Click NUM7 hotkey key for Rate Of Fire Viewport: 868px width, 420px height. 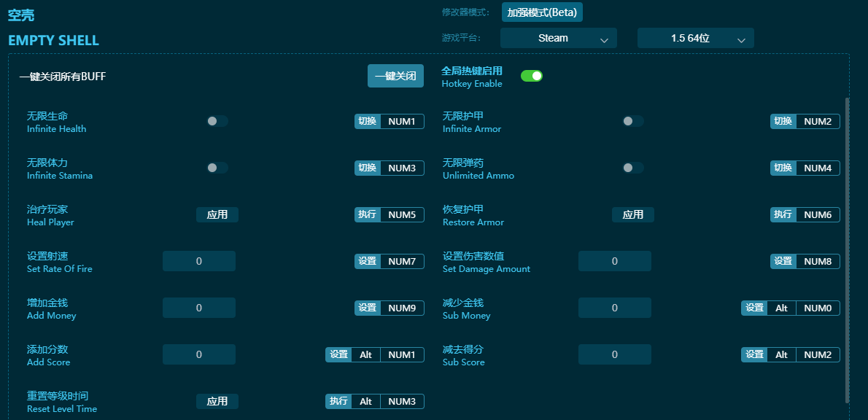(x=403, y=261)
